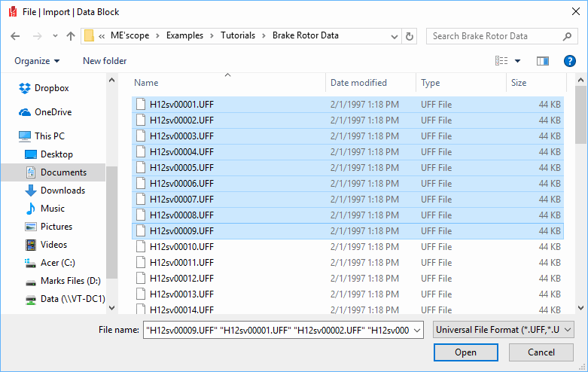The width and height of the screenshot is (588, 372).
Task: Open recent locations dropdown arrow
Action: click(x=55, y=36)
